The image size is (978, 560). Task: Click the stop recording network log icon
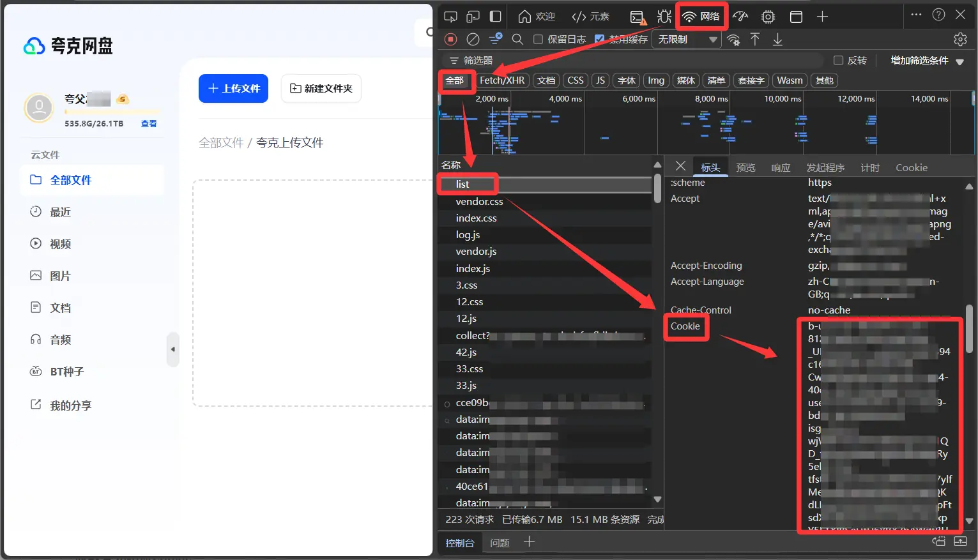tap(450, 40)
